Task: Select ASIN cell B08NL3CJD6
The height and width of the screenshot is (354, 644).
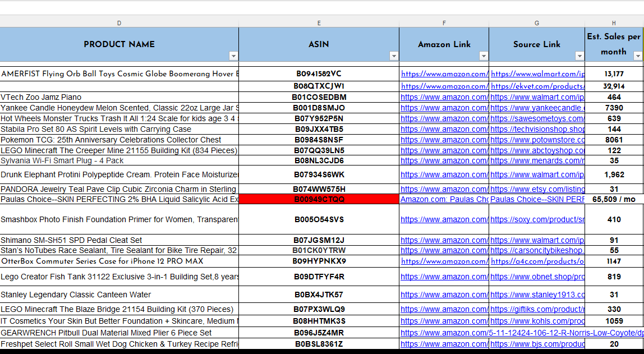Action: 319,160
